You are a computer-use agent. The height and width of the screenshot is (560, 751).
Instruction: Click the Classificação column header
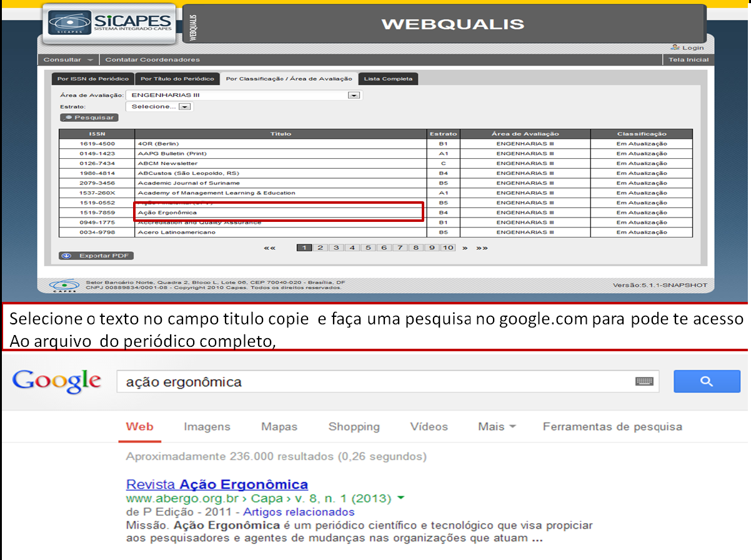tap(642, 134)
